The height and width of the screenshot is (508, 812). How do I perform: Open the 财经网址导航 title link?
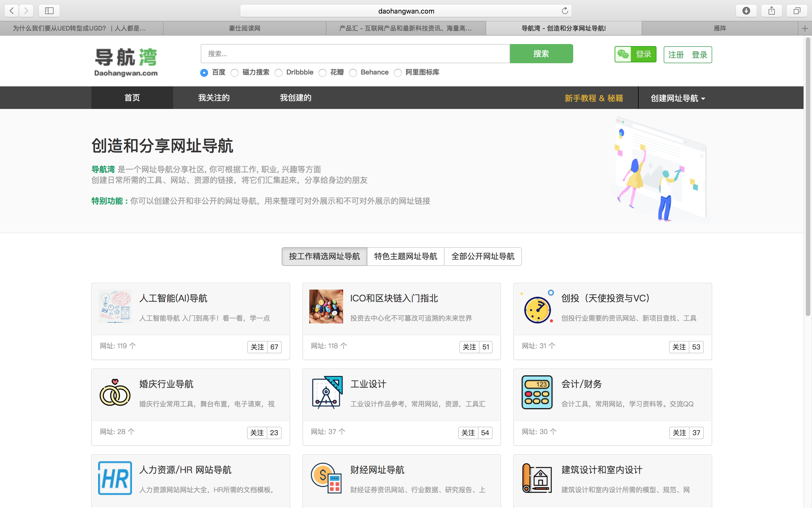[377, 469]
